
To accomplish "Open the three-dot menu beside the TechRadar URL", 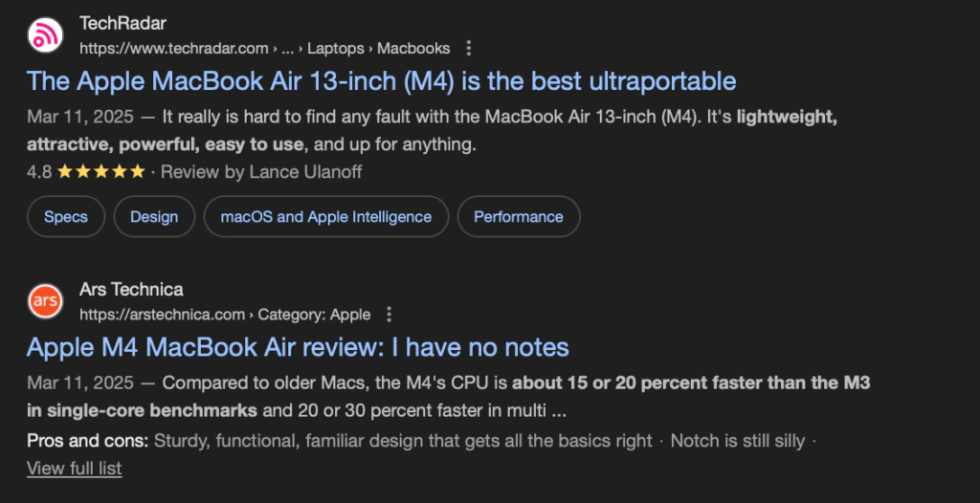I will click(468, 48).
